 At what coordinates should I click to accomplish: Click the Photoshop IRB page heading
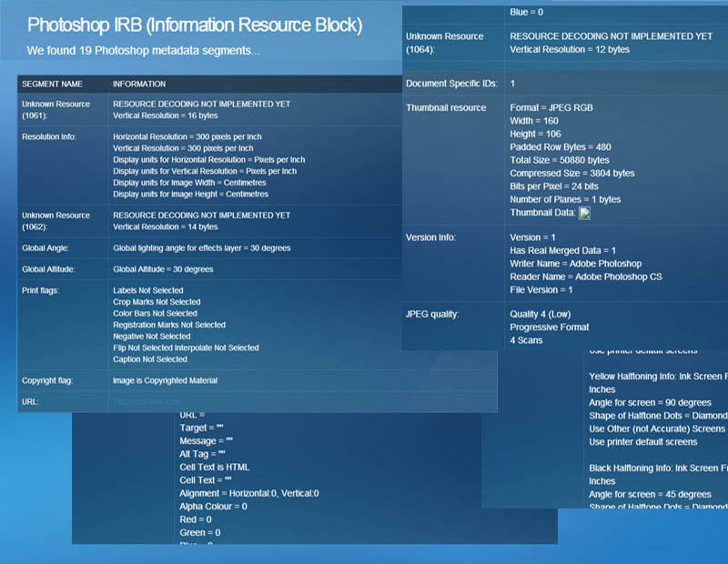pyautogui.click(x=194, y=25)
